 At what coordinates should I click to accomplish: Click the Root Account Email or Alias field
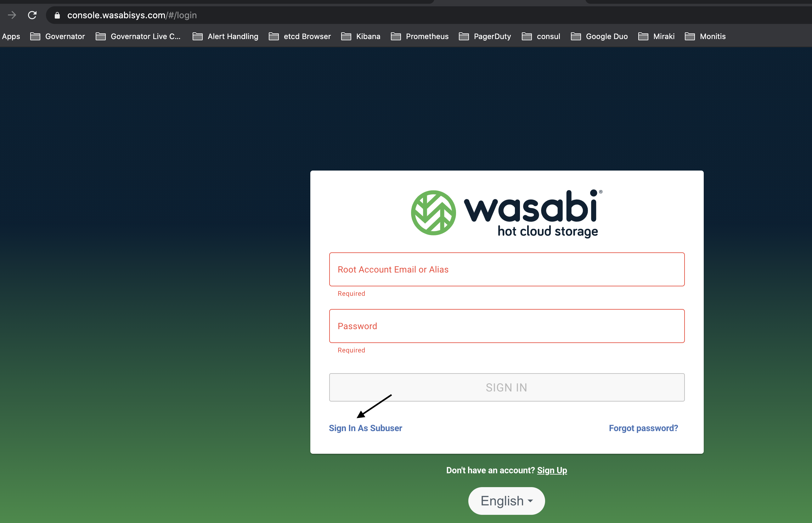(507, 269)
